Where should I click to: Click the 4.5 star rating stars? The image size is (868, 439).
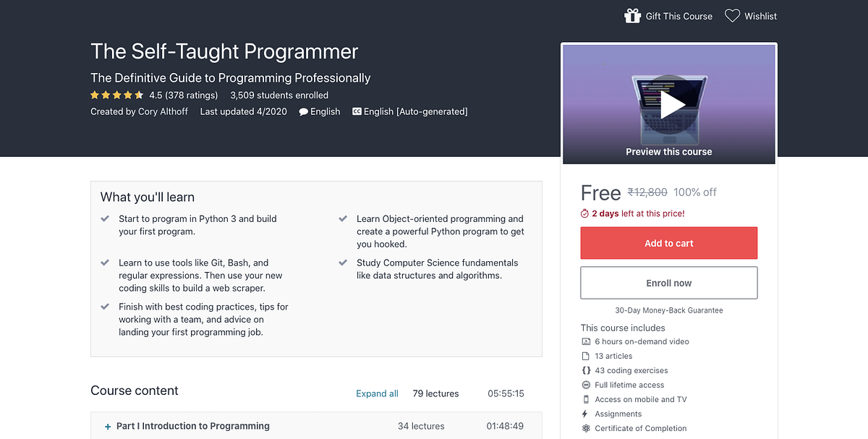coord(116,95)
